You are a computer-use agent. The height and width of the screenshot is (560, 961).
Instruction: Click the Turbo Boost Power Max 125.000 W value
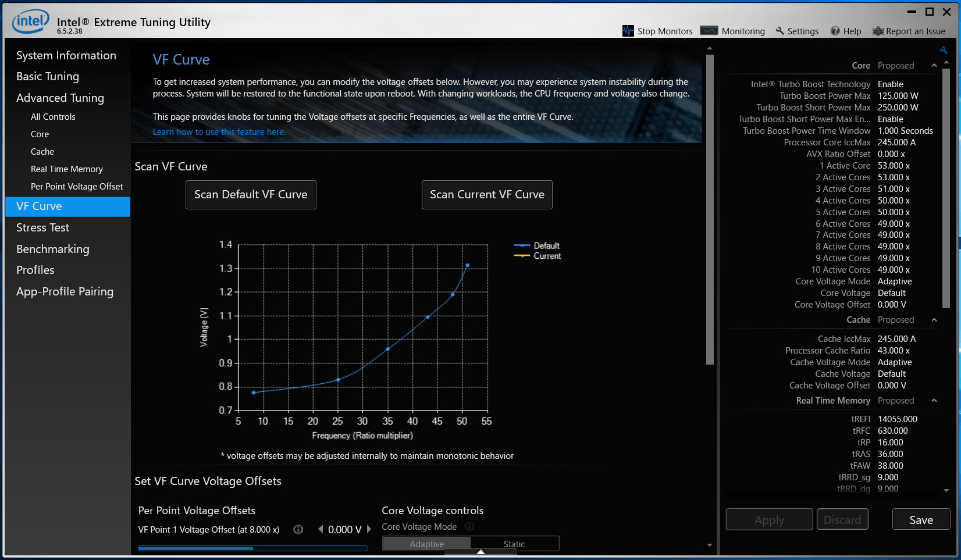(x=898, y=96)
